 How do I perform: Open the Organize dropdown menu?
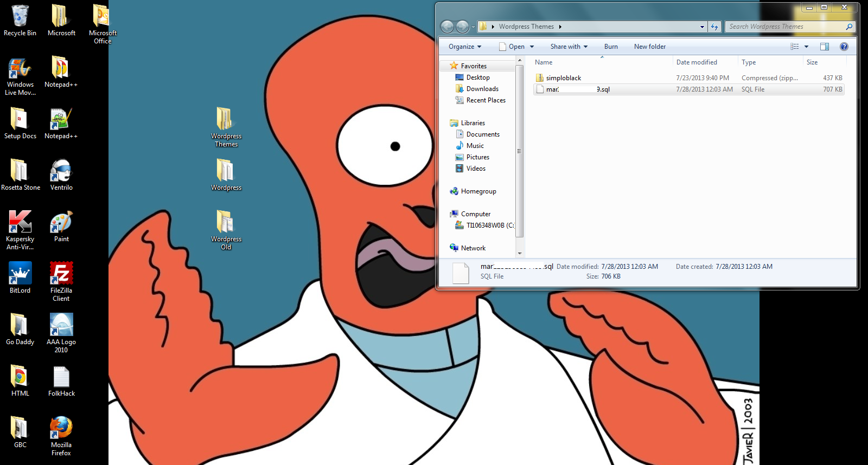point(465,47)
